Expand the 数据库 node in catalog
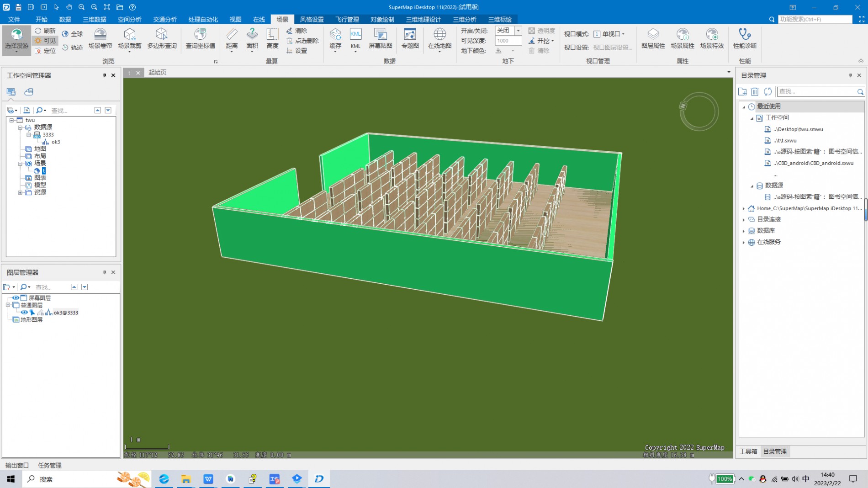868x488 pixels. coord(744,231)
